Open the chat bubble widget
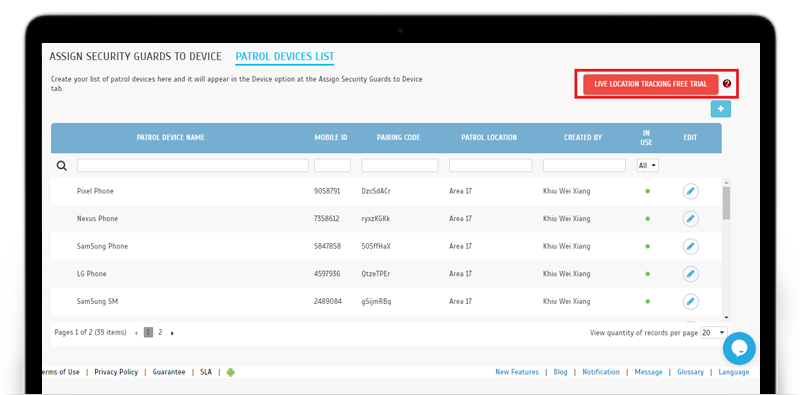Screen dimensions: 800x395 [x=739, y=349]
